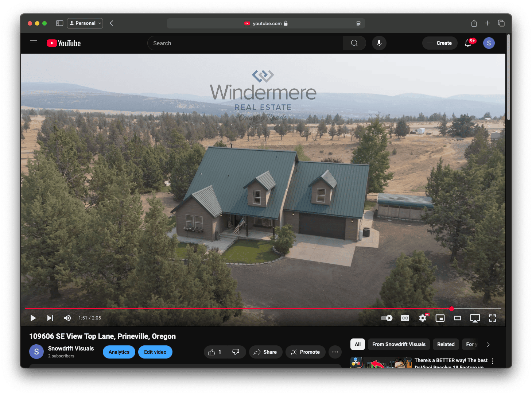532x395 pixels.
Task: Open video title 109606 SE View Top Lane
Action: [102, 336]
